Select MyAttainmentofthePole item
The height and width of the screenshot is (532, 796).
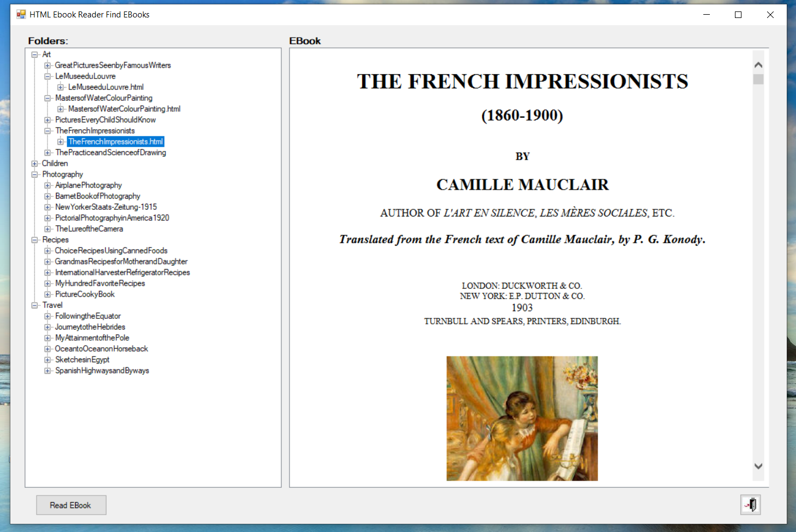[x=92, y=338]
